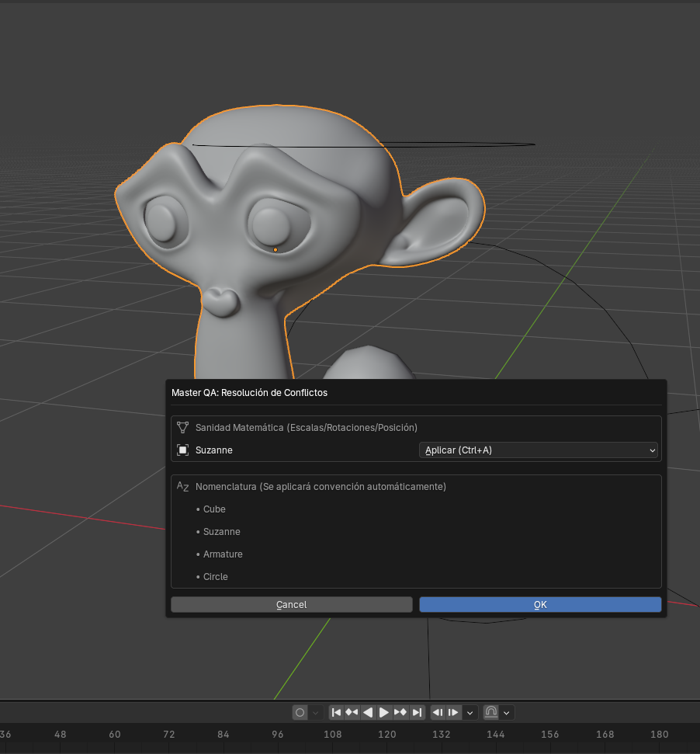Screen dimensions: 700x754
Task: Select the Suzanne entry in the Nomenclatura list
Action: (221, 532)
